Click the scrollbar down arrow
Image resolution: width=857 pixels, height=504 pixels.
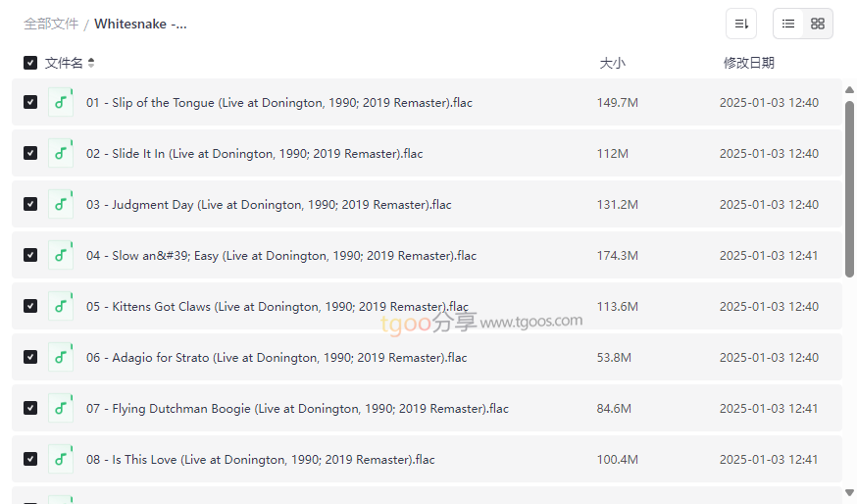(x=849, y=492)
